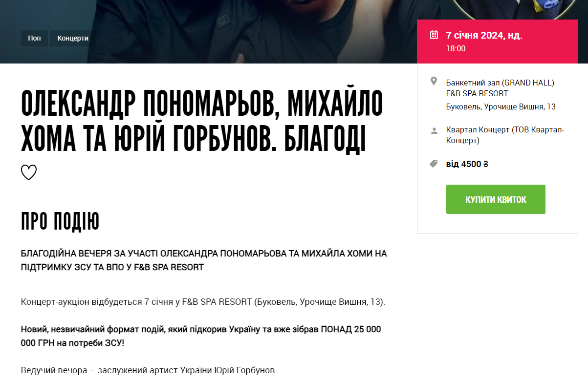Viewport: 588px width, 383px height.
Task: Click the top event banner photo
Action: pos(208,32)
